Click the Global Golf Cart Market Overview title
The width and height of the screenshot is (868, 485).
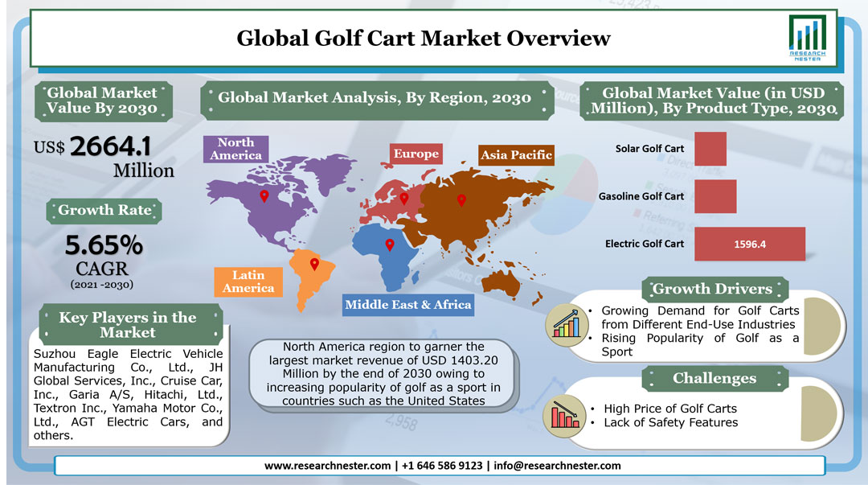click(424, 39)
